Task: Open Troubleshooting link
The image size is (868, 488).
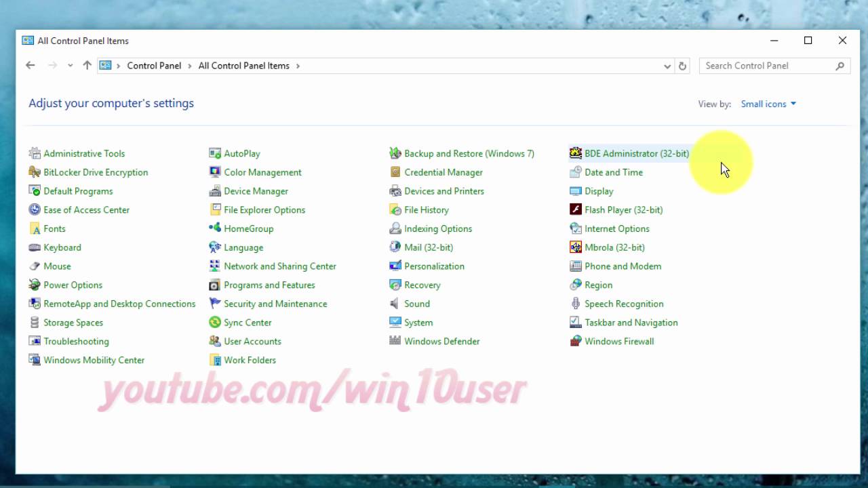Action: click(x=76, y=342)
